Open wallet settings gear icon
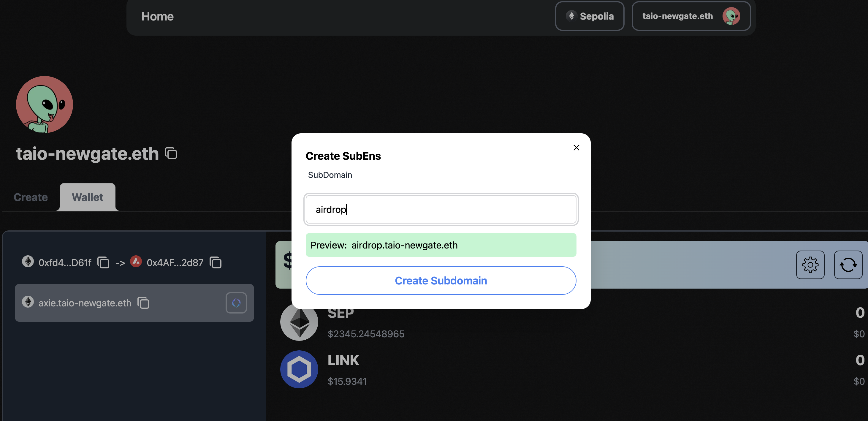 810,265
